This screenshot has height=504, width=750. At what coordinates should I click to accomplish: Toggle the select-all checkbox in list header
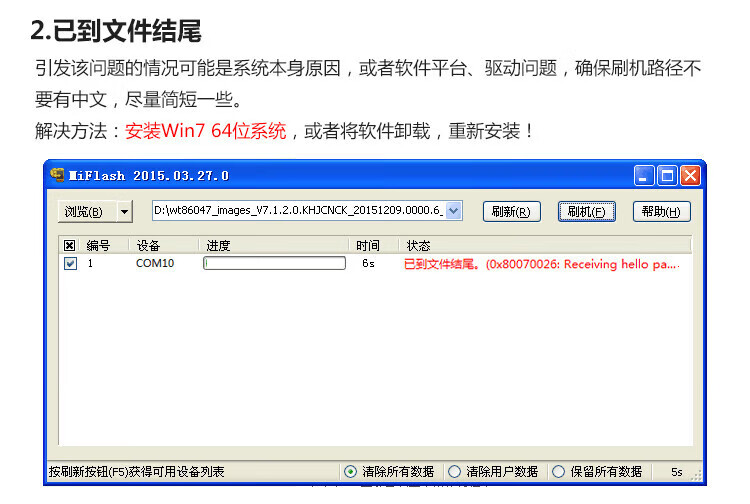click(x=69, y=245)
